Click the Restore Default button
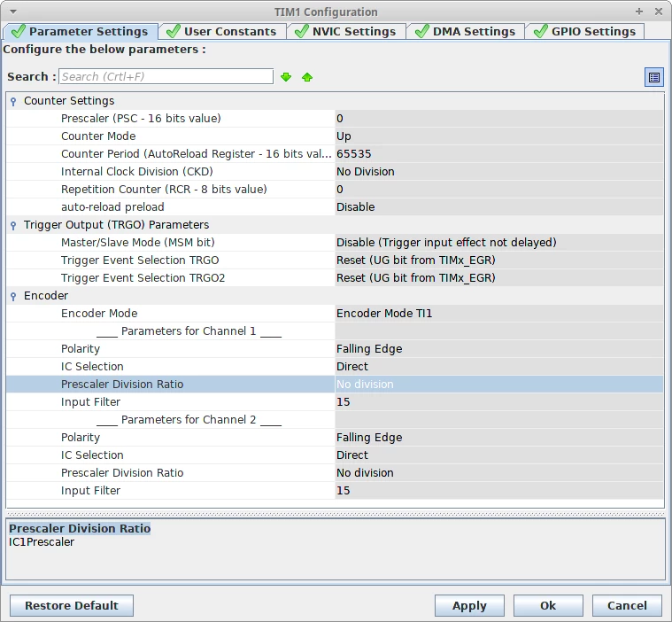This screenshot has height=622, width=672. (72, 605)
